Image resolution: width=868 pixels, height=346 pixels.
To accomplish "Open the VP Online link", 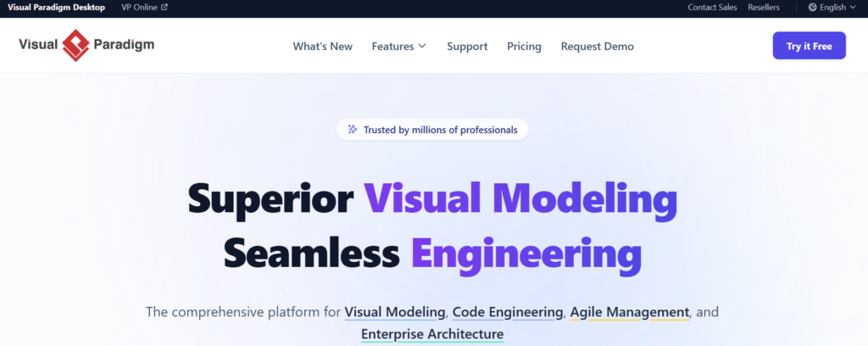I will (144, 7).
